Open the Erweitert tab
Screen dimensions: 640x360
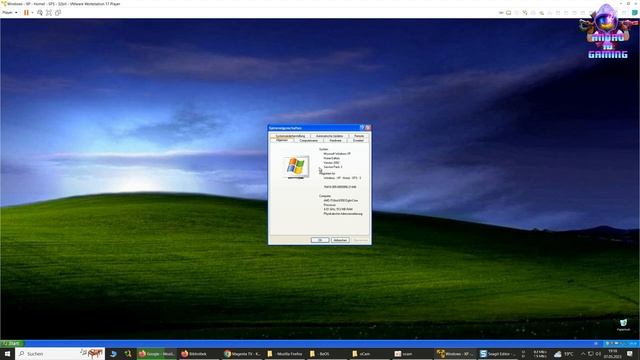coord(358,140)
